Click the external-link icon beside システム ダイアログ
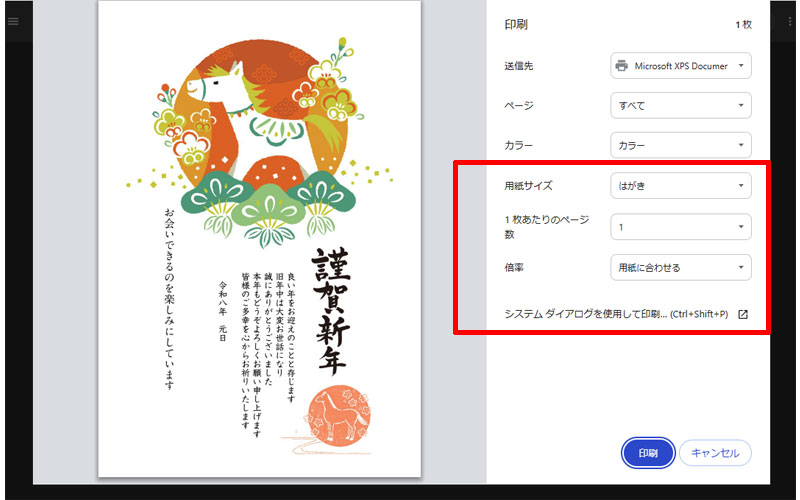 (x=743, y=314)
